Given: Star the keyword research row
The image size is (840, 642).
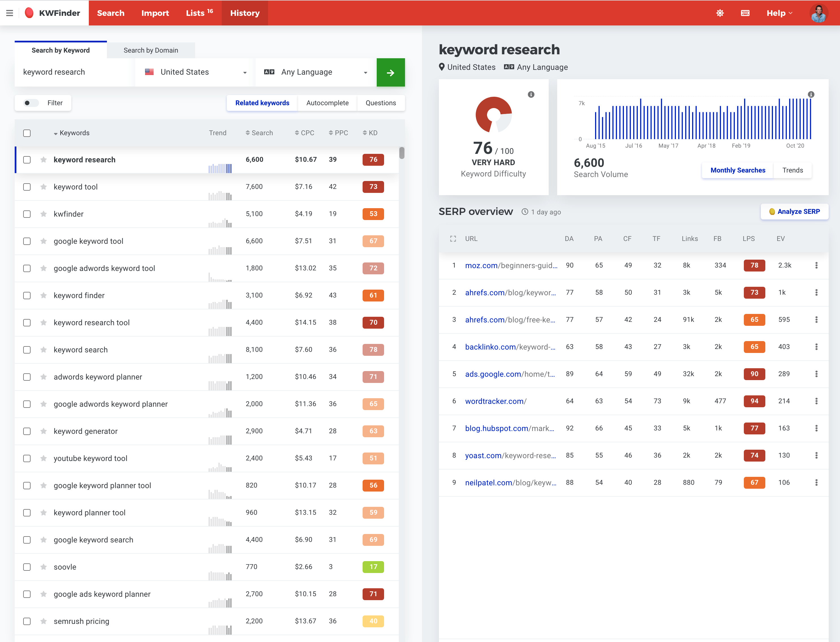Looking at the screenshot, I should pos(44,160).
